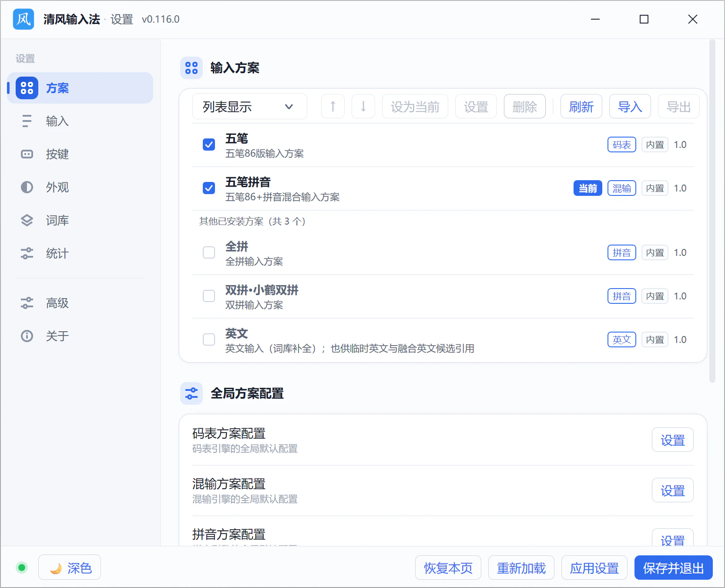Viewport: 725px width, 588px height.
Task: Click the 关于 info icon in sidebar
Action: coord(27,336)
